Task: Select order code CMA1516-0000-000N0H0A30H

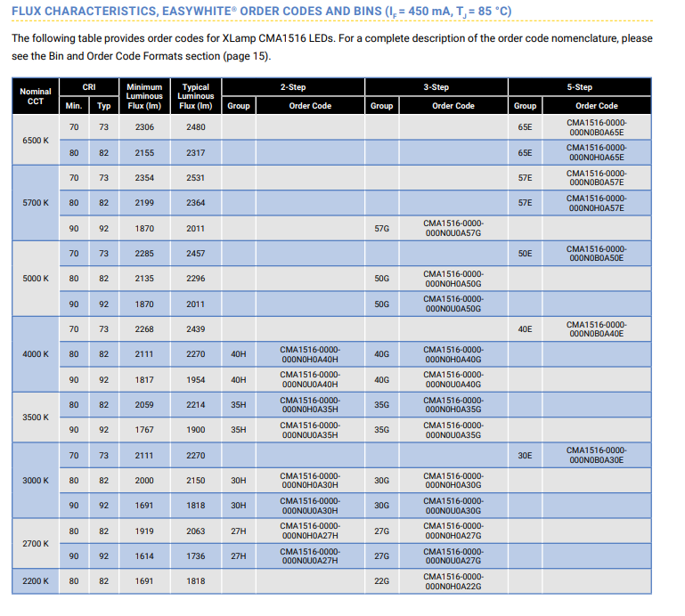Action: coord(310,480)
